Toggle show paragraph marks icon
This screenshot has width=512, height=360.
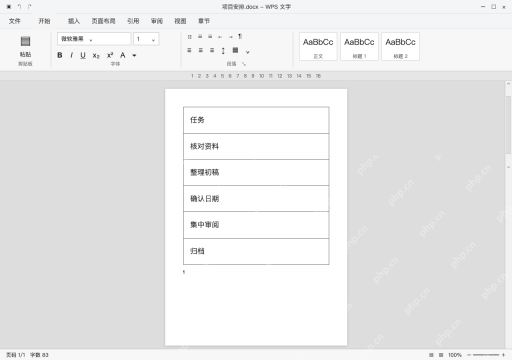[x=240, y=36]
